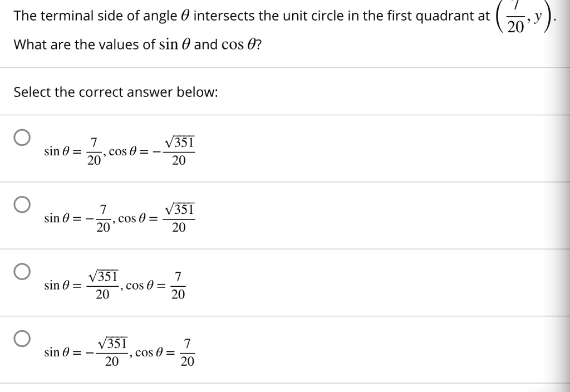Select the second answer radio button

(x=21, y=205)
